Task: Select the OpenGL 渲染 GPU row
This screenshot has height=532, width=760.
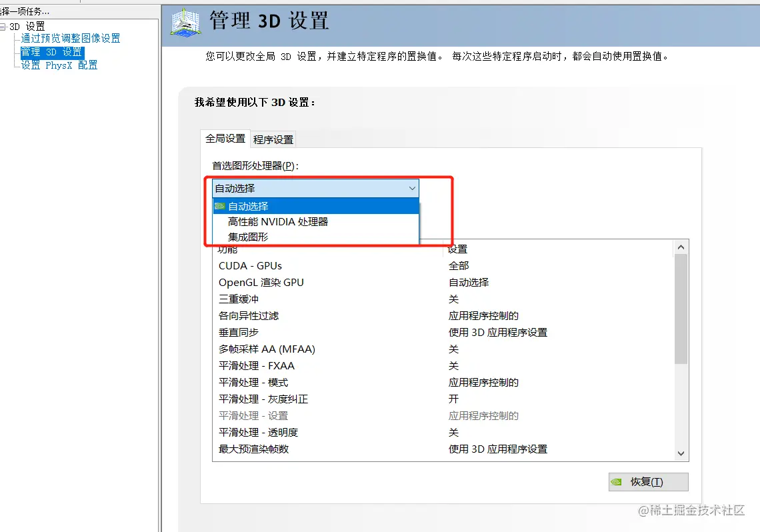Action: [x=443, y=282]
